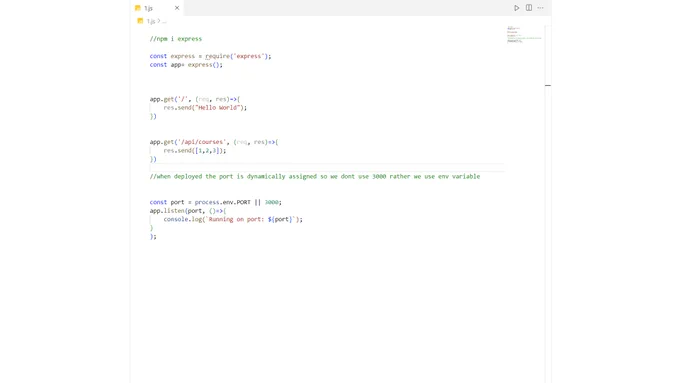Click the 'const port = process.env.PORT' line
The width and height of the screenshot is (680, 383).
click(216, 202)
